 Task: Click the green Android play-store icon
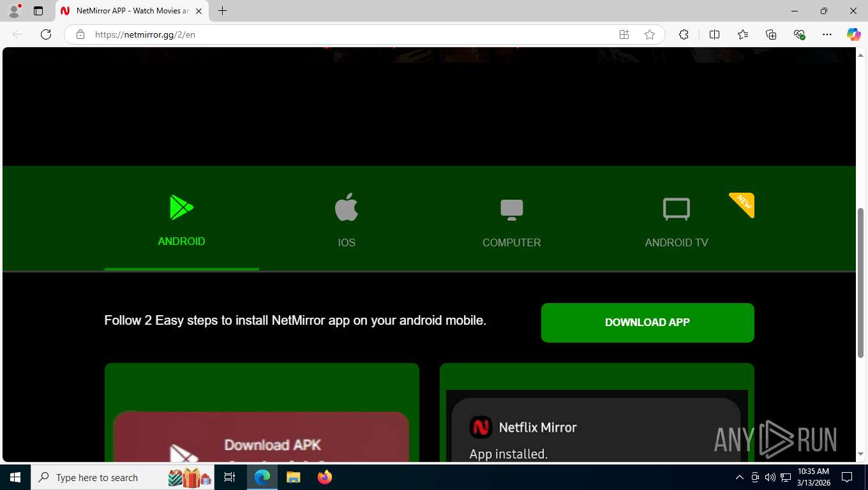click(x=181, y=207)
